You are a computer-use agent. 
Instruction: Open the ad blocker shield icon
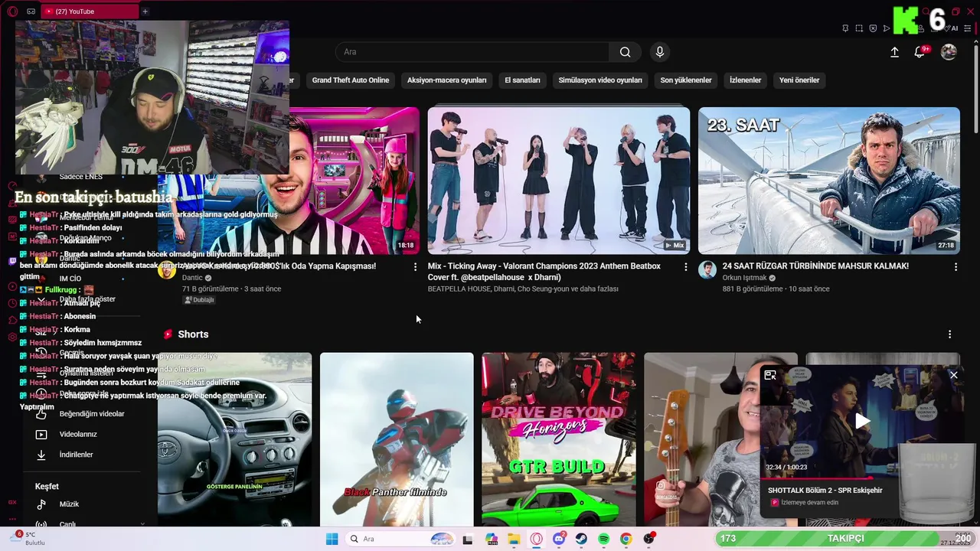tap(873, 28)
